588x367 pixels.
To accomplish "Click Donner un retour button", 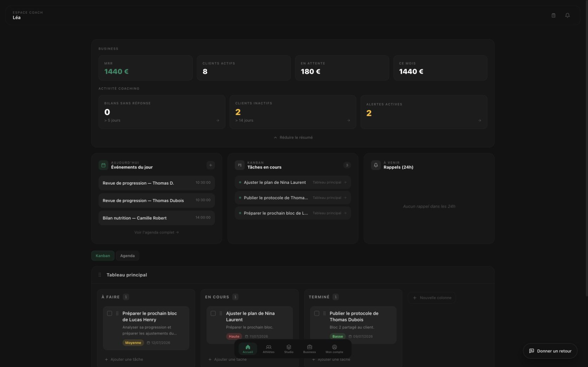I will 550,351.
